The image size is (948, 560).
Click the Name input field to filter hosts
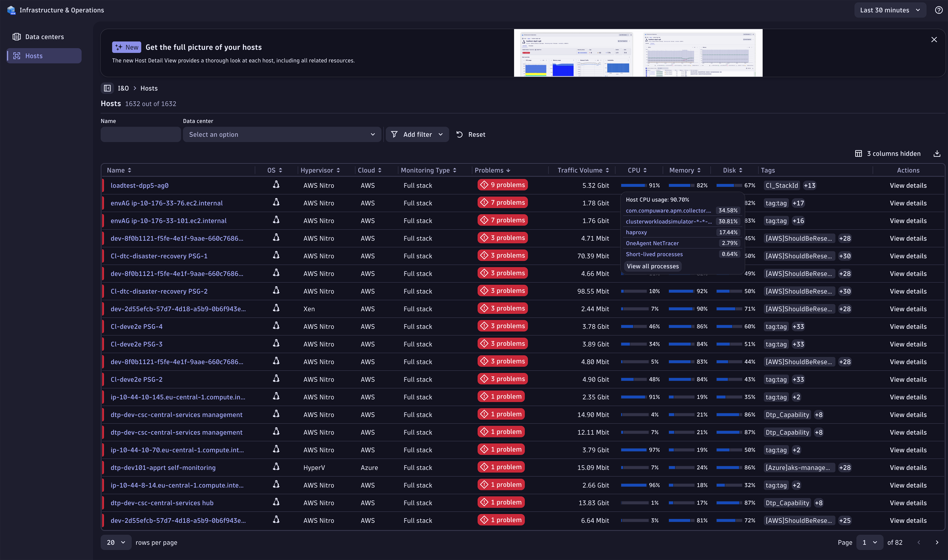[140, 135]
